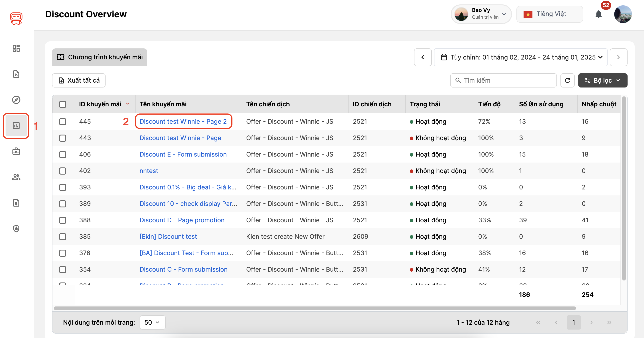Check the row for promotion ID 445
The image size is (644, 338).
pos(62,122)
